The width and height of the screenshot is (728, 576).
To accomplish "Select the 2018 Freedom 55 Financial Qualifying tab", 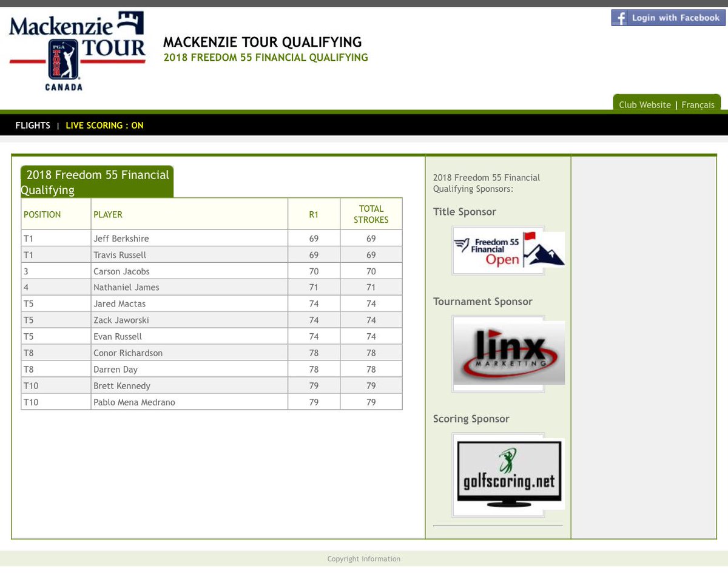I will click(x=97, y=182).
